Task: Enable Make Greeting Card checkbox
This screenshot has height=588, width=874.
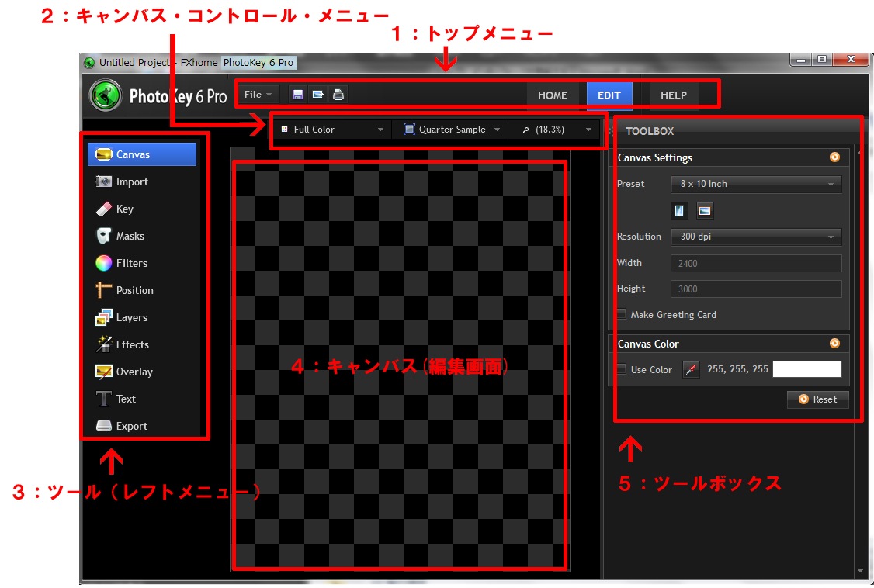Action: 621,314
